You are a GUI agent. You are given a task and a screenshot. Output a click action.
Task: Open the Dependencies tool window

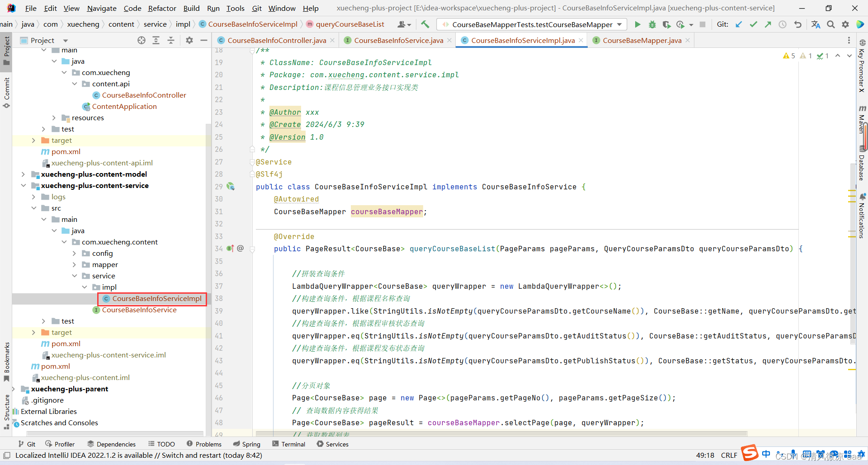click(x=111, y=444)
